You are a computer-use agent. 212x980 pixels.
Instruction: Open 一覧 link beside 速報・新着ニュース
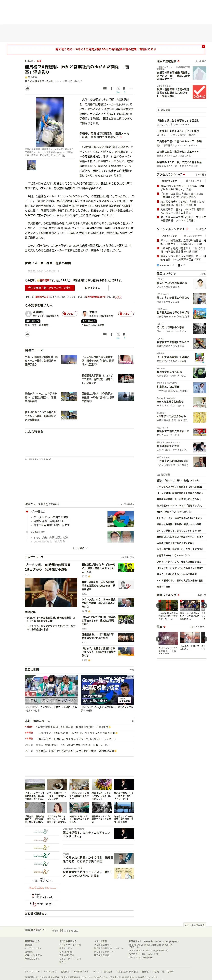coord(132,721)
